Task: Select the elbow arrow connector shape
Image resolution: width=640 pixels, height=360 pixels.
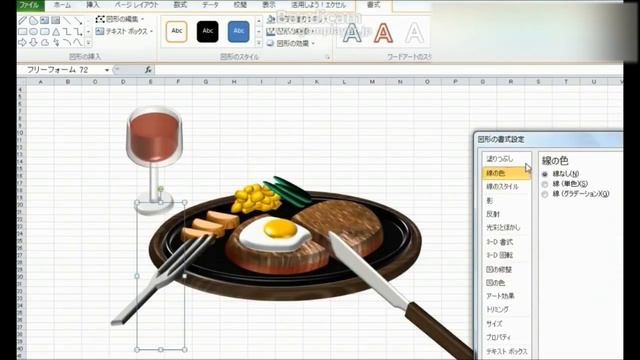Action: coord(79,31)
